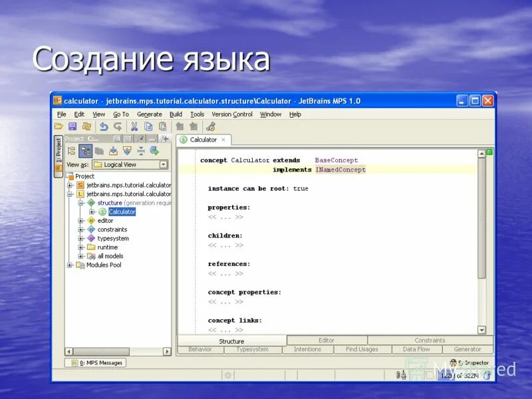Toggle autoscroll to source in Project toolbar
Image resolution: width=532 pixels, height=399 pixels.
(114, 151)
